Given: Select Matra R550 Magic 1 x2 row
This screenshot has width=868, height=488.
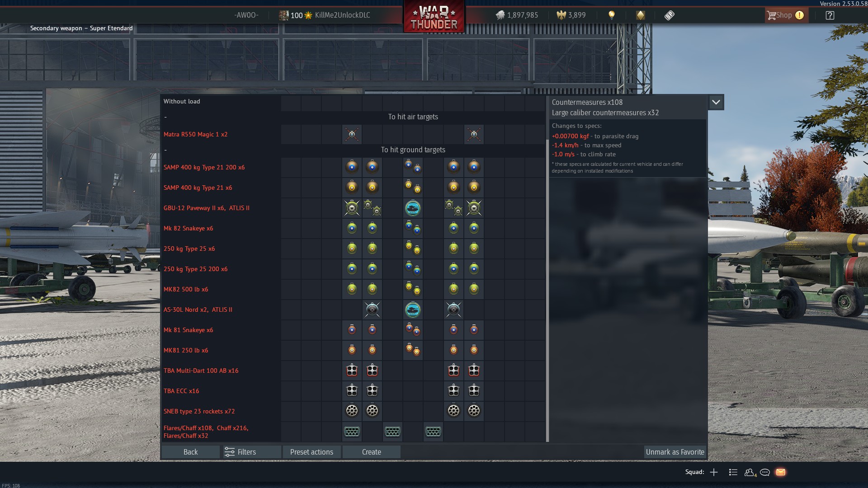Looking at the screenshot, I should coord(196,134).
